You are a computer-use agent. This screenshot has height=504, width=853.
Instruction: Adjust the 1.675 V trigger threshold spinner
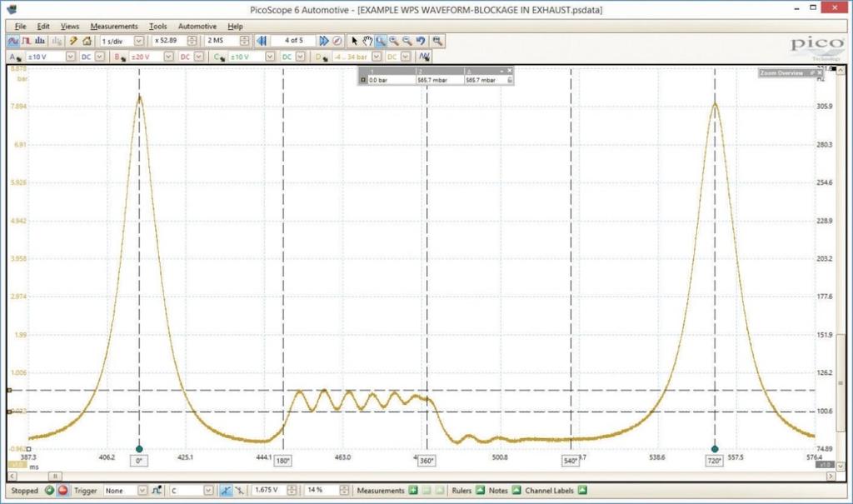[292, 491]
